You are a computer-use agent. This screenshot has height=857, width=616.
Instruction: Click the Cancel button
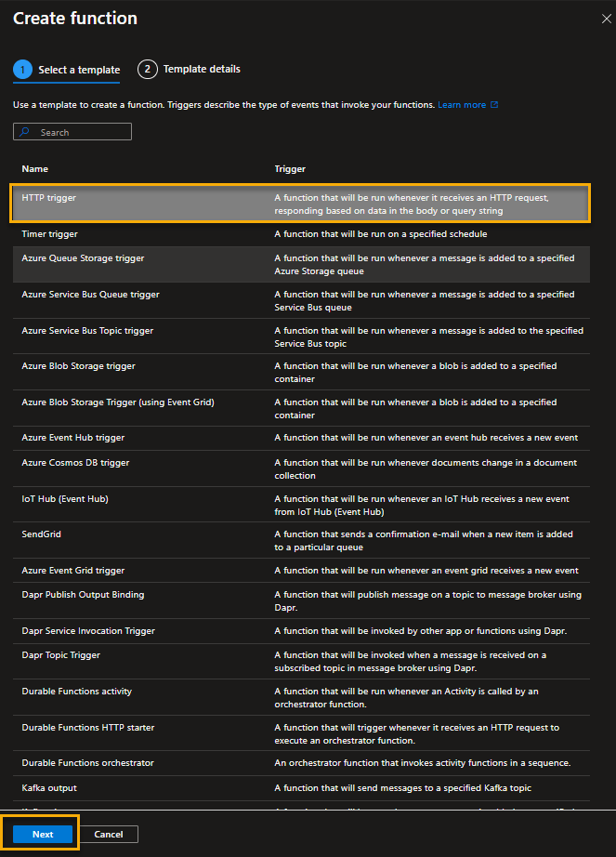coord(108,834)
